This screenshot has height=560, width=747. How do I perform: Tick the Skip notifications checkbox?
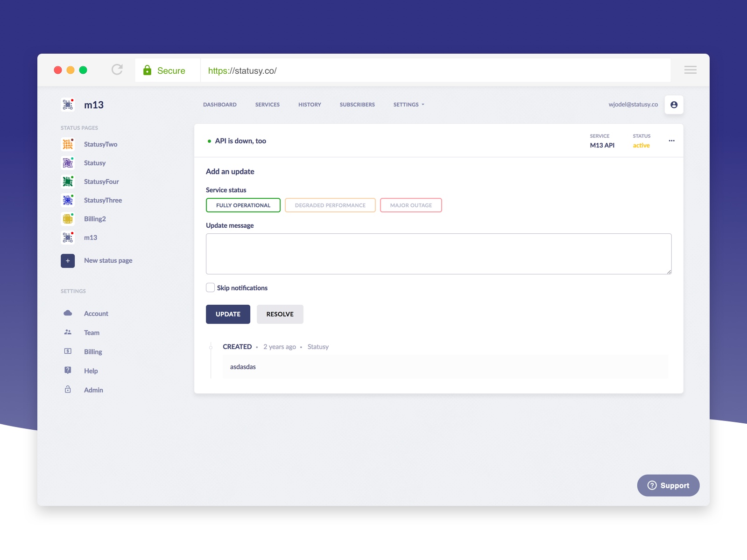point(211,287)
